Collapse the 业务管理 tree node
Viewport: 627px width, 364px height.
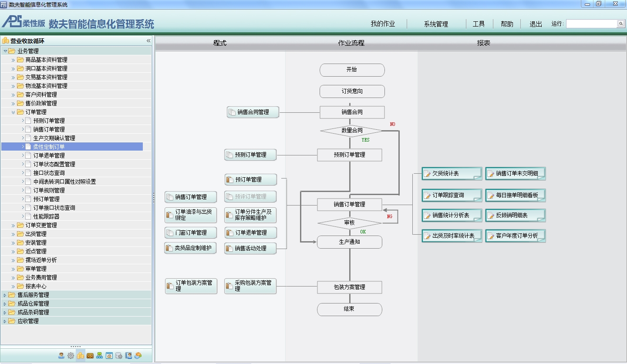coord(5,51)
